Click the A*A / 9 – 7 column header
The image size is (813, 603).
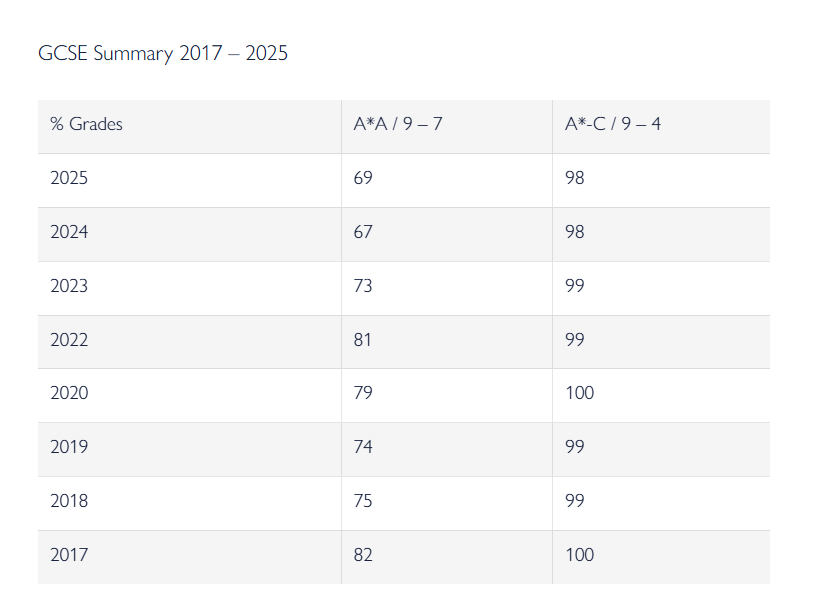pyautogui.click(x=399, y=125)
